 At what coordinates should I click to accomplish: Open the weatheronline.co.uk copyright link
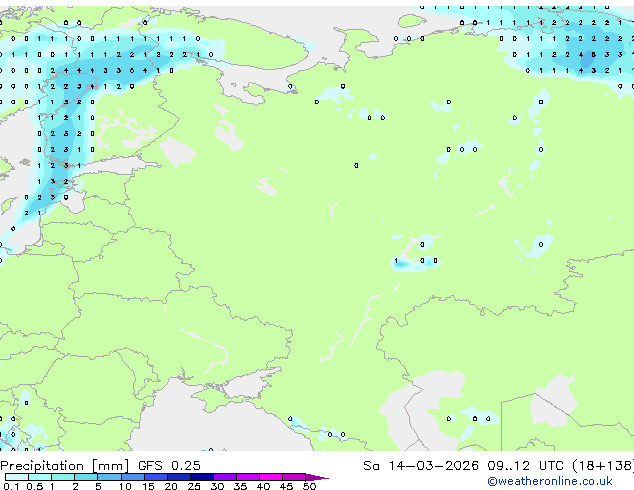click(x=550, y=481)
